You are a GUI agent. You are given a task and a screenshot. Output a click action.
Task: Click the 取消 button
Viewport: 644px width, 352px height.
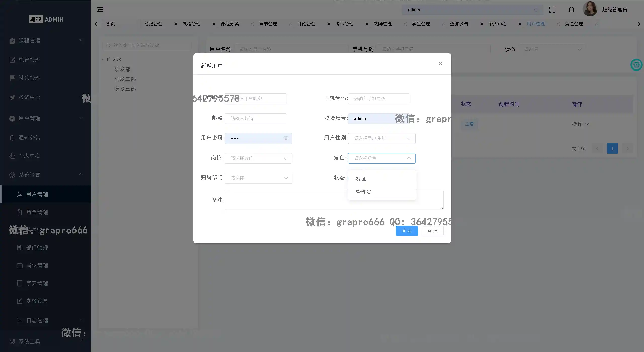point(432,231)
